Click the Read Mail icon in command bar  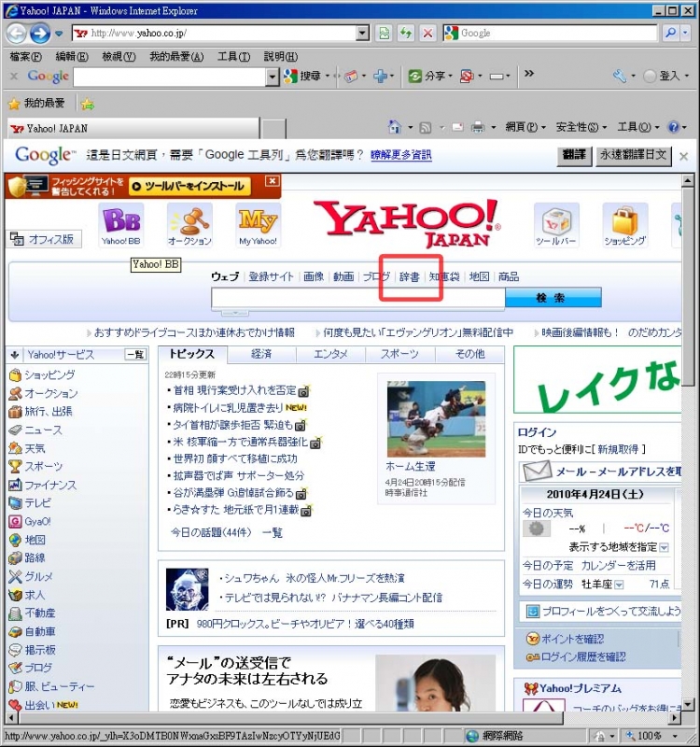[457, 127]
